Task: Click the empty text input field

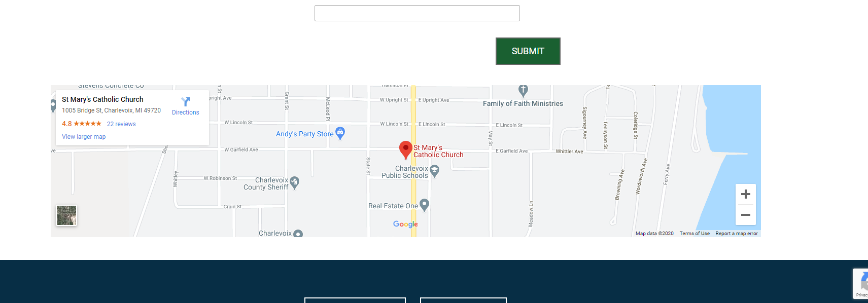Action: 417,13
